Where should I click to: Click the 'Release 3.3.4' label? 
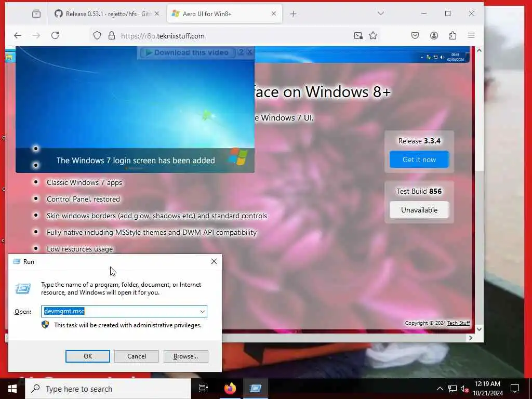419,141
